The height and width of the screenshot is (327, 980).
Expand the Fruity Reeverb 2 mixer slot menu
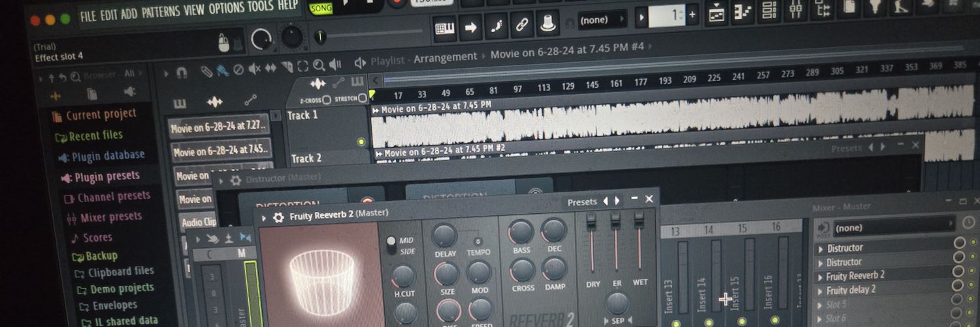821,276
